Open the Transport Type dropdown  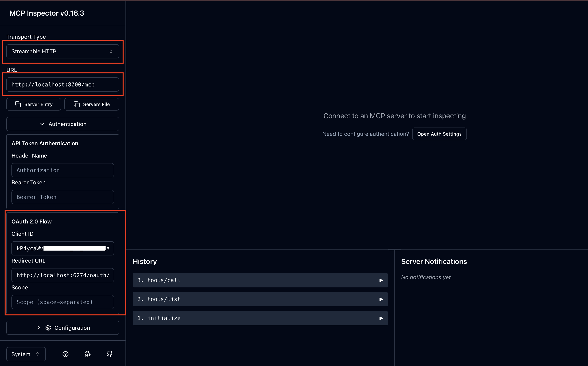click(x=62, y=51)
